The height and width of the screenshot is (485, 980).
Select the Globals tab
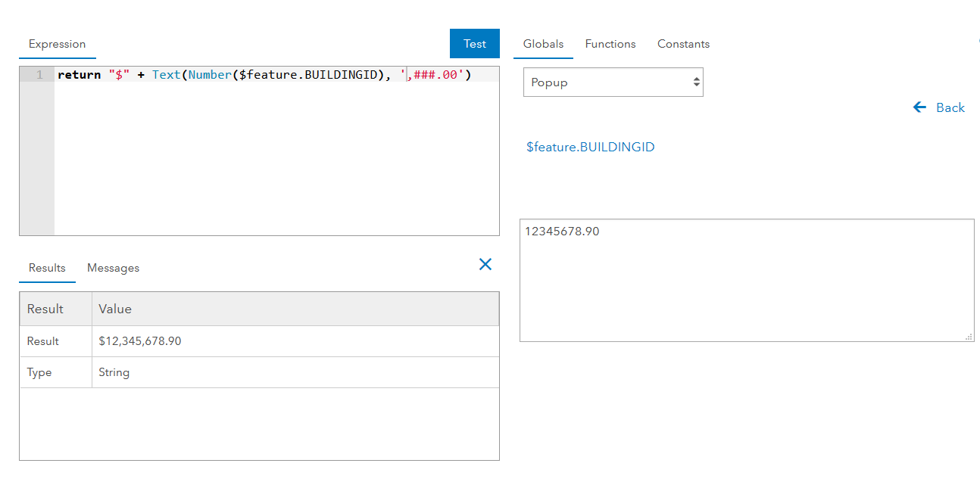coord(543,44)
